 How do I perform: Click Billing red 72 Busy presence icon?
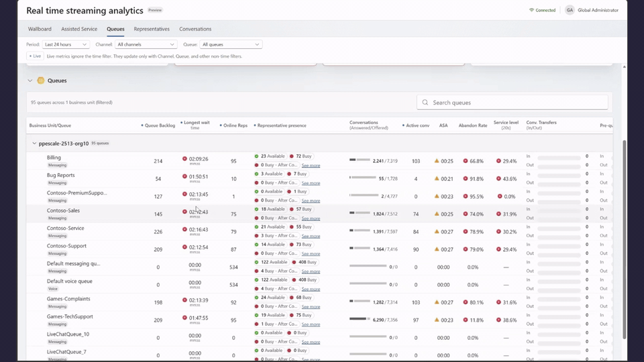click(x=292, y=156)
